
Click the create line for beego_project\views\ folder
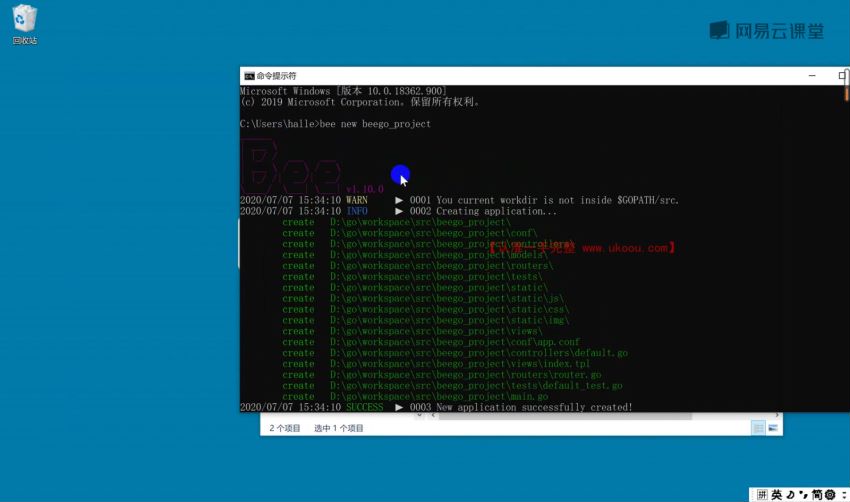point(412,331)
